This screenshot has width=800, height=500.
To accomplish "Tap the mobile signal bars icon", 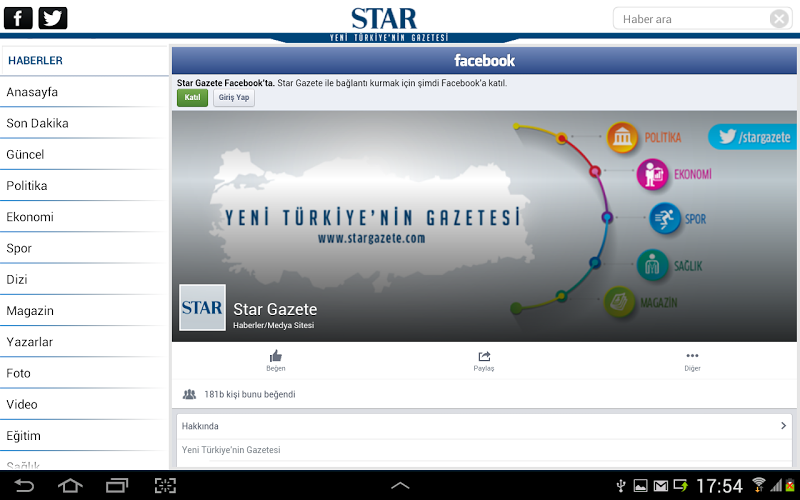I will 776,485.
